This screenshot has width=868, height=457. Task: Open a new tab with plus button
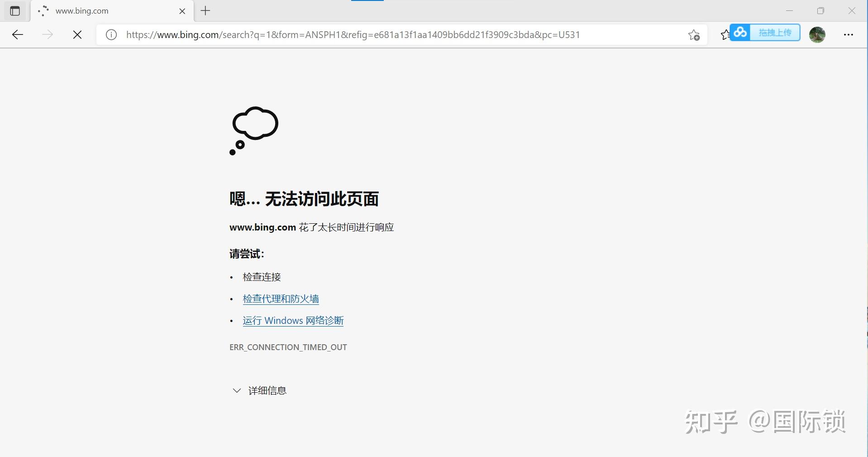(x=205, y=11)
